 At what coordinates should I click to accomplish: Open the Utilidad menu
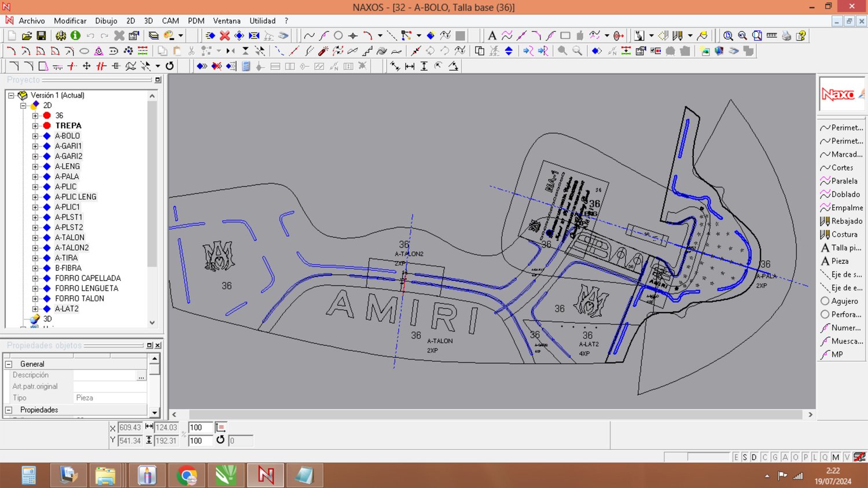tap(262, 21)
